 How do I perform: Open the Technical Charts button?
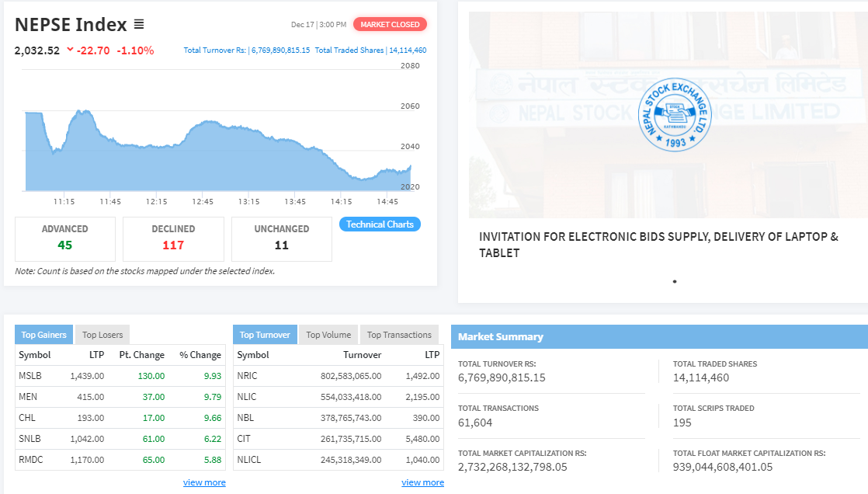tap(380, 224)
